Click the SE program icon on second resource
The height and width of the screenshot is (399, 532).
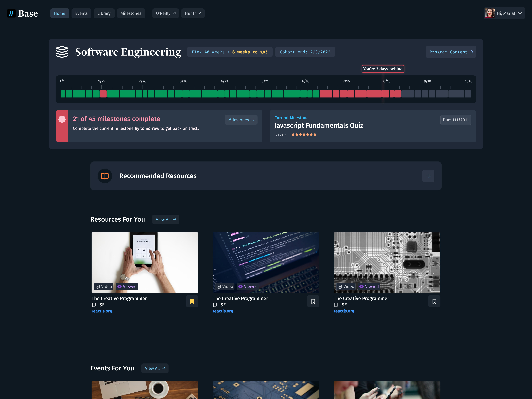coord(215,305)
